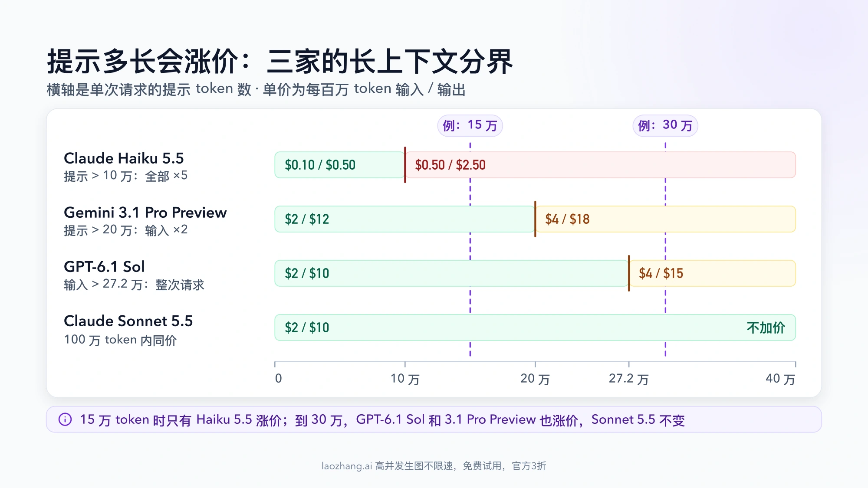Click the '20 万' axis tick label
868x488 pixels.
coord(535,379)
